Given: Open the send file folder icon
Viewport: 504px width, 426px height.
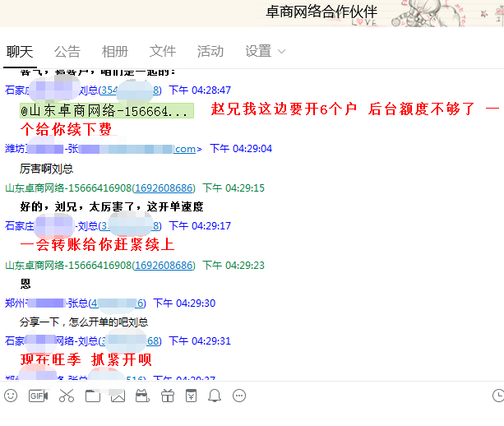Looking at the screenshot, I should click(92, 396).
